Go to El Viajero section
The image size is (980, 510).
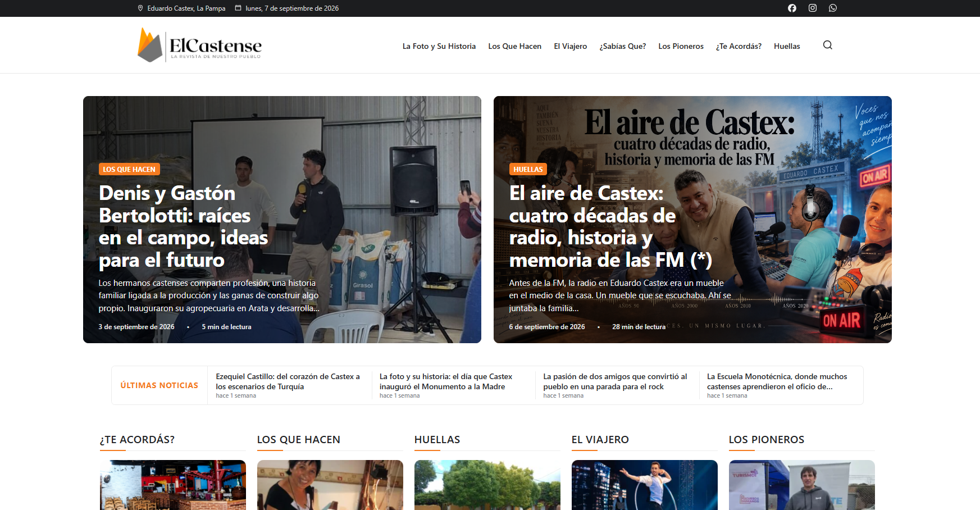click(x=570, y=46)
